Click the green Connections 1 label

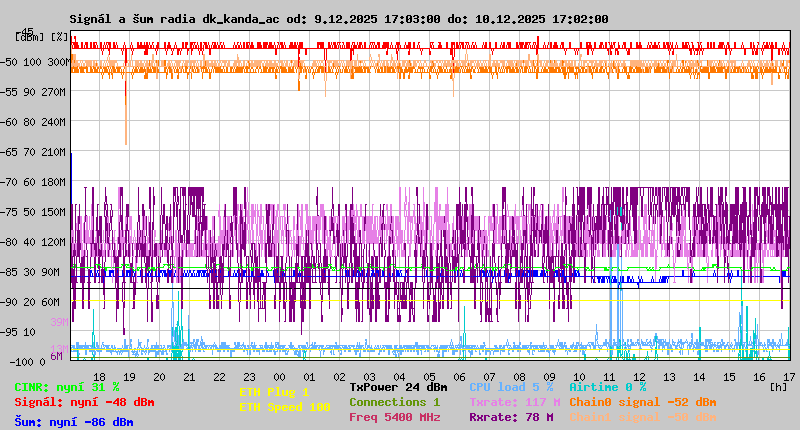[394, 402]
